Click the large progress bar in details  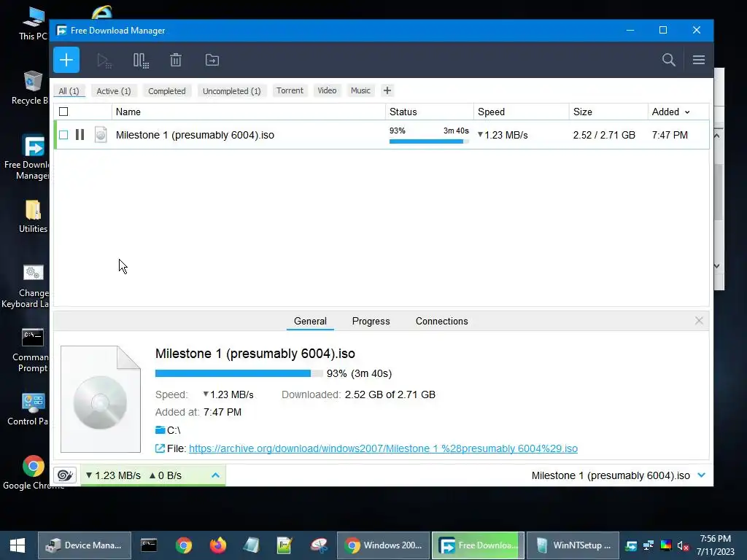[239, 373]
